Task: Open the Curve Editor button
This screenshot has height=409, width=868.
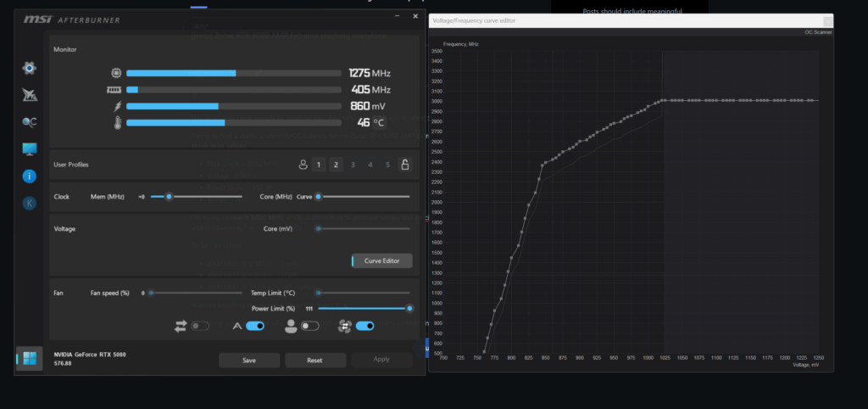Action: coord(382,261)
